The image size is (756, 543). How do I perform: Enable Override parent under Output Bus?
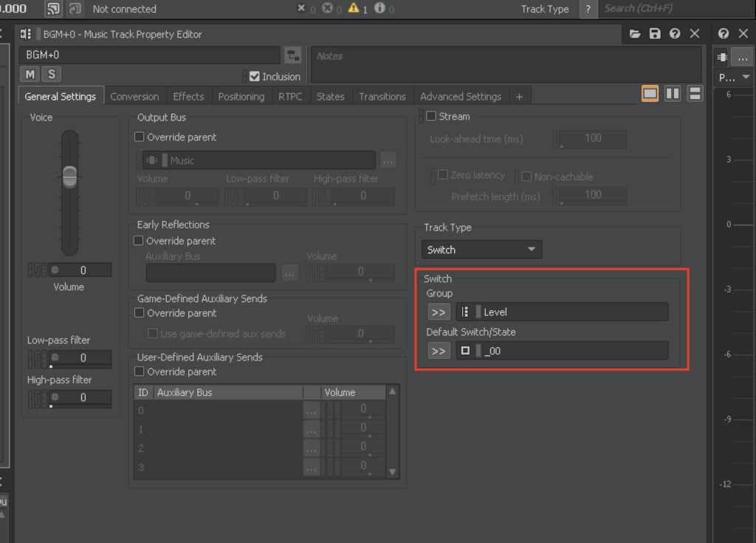click(x=140, y=137)
